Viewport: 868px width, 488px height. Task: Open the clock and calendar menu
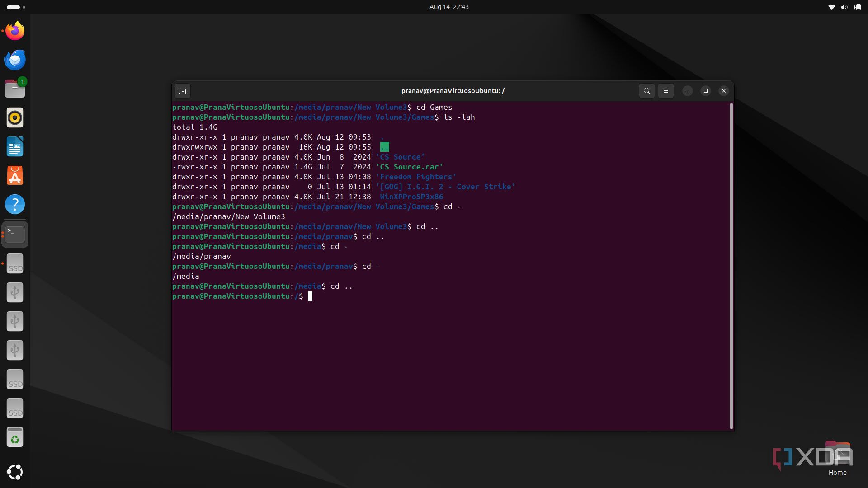(448, 7)
